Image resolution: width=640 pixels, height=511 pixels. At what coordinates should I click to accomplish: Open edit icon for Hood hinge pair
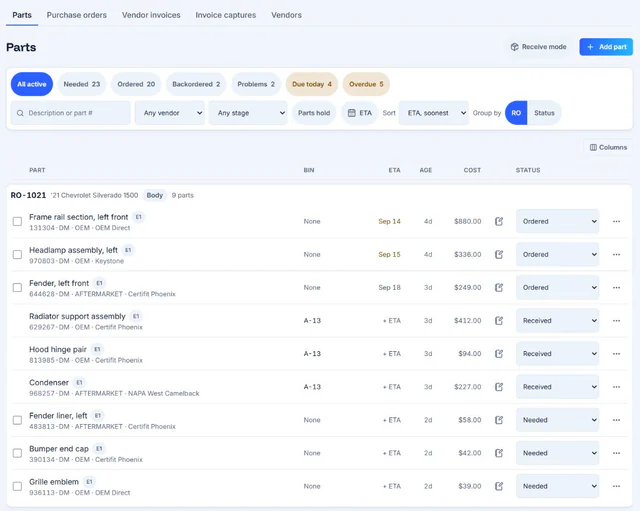click(499, 353)
